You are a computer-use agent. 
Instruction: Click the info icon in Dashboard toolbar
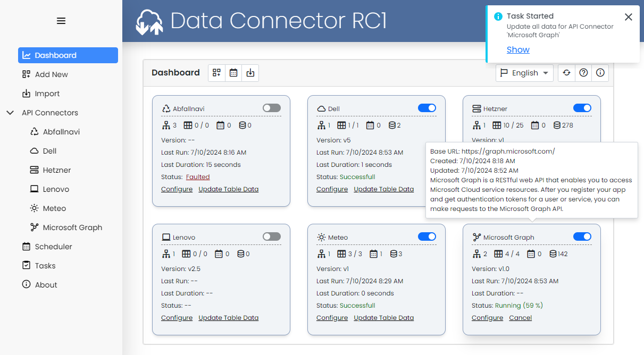600,73
